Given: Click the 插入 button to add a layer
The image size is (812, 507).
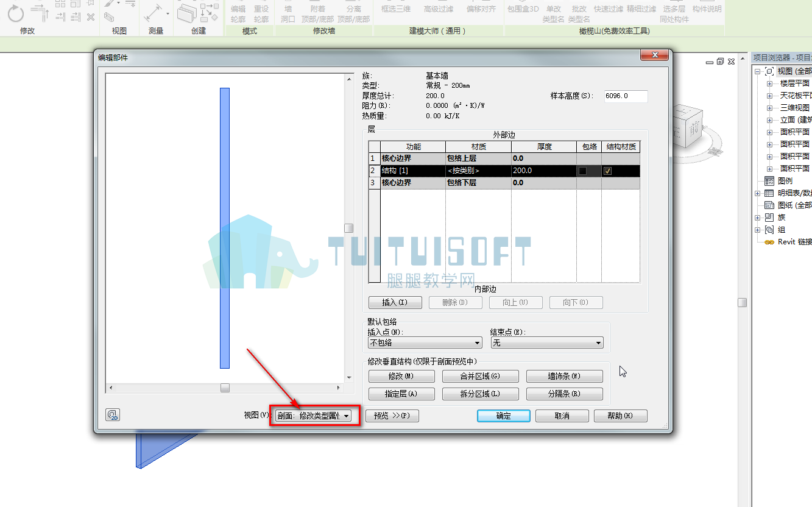Looking at the screenshot, I should tap(395, 302).
